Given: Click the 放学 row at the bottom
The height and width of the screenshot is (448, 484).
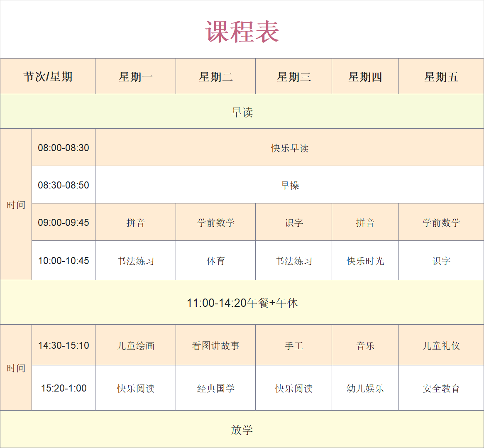Looking at the screenshot, I should point(242,430).
